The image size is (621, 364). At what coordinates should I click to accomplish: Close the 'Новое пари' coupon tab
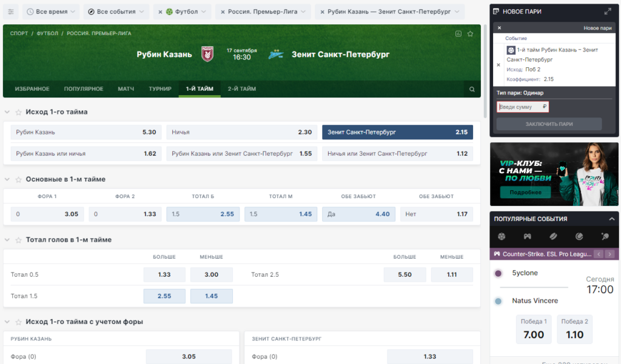point(500,28)
